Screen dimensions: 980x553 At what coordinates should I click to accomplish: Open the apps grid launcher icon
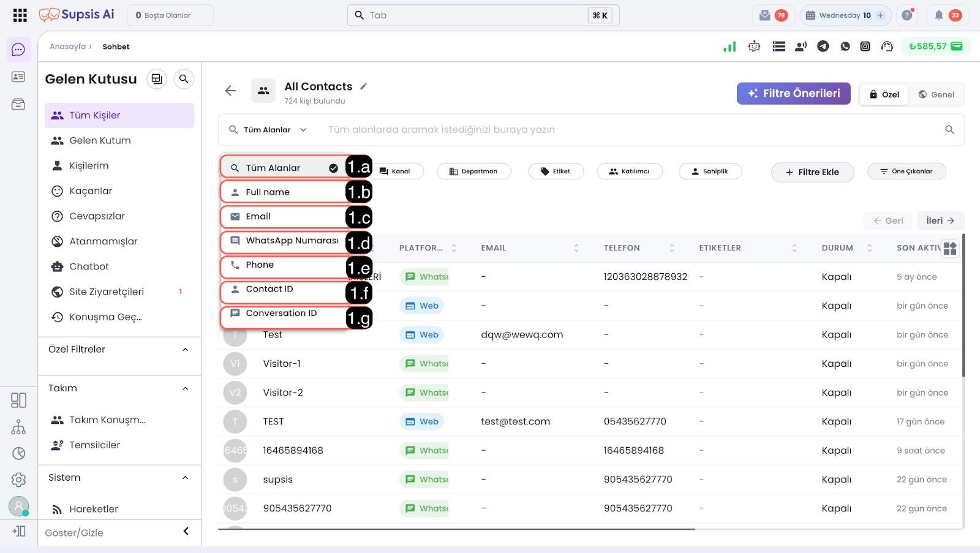point(20,15)
